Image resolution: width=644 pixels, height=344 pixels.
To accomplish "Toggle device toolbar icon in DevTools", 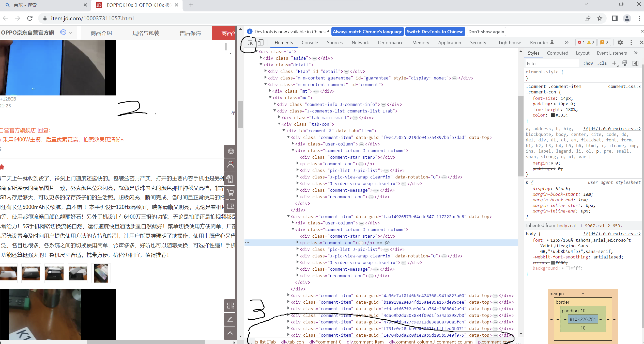I will [260, 42].
